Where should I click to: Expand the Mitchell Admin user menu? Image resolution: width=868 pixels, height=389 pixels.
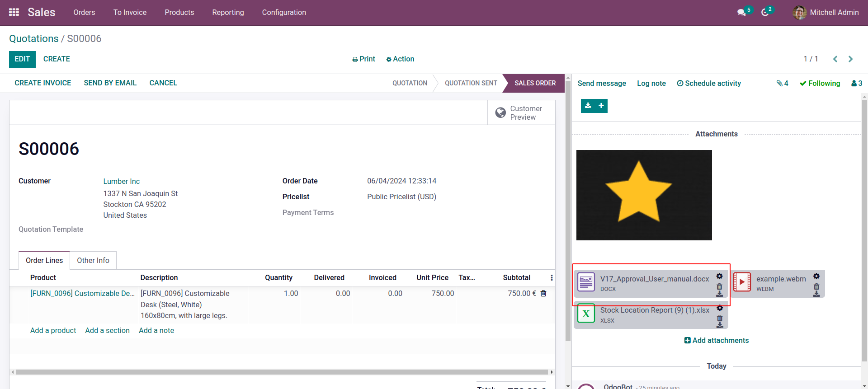(x=826, y=12)
